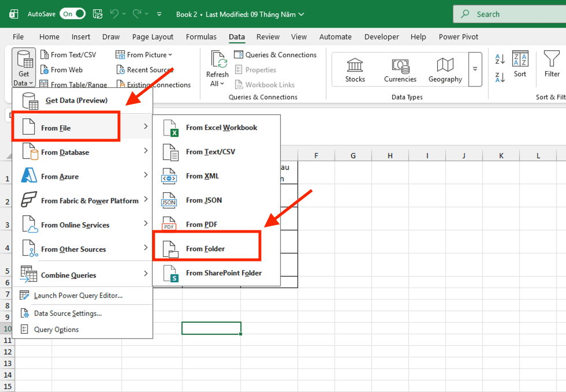
Task: Expand the Data Types gallery
Action: pyautogui.click(x=475, y=69)
